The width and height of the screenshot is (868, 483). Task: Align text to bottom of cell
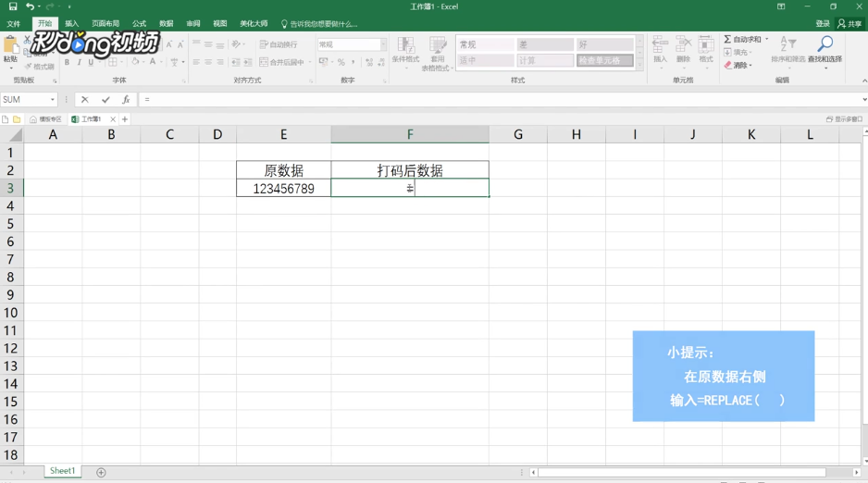[x=220, y=44]
